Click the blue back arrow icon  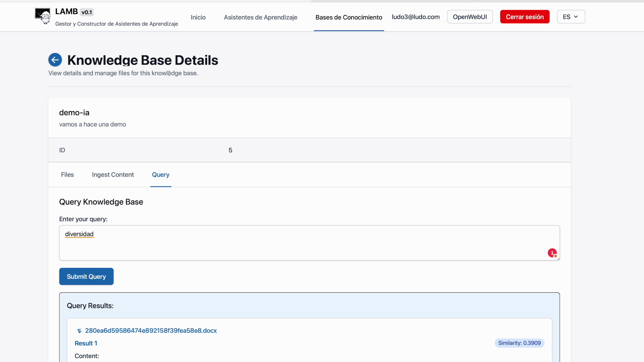pos(55,60)
